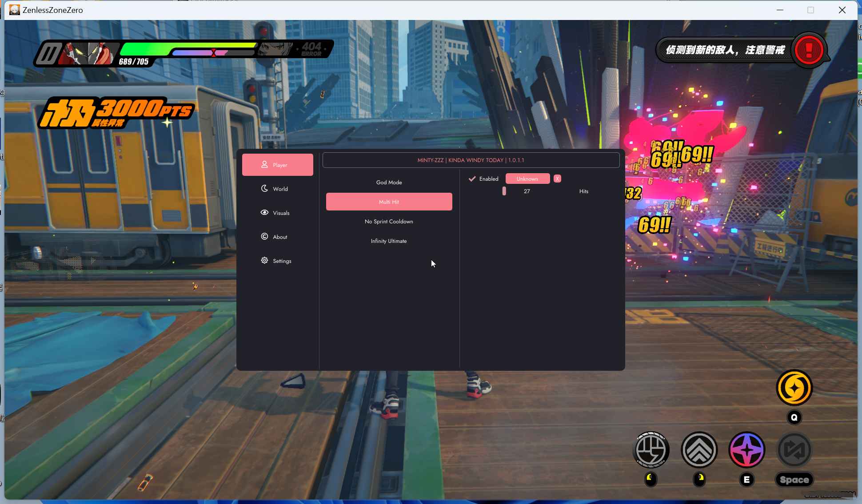Select Infinity Ultimate option
The image size is (862, 504).
click(388, 241)
